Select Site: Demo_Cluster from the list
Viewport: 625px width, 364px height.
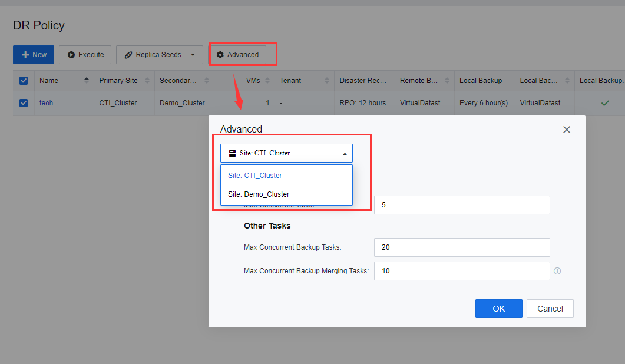click(259, 194)
